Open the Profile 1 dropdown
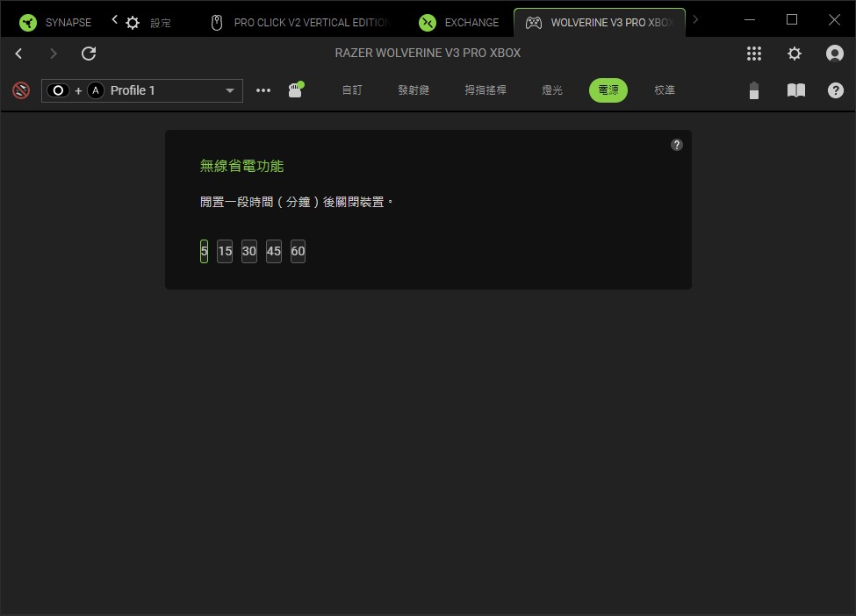856x616 pixels. point(142,90)
